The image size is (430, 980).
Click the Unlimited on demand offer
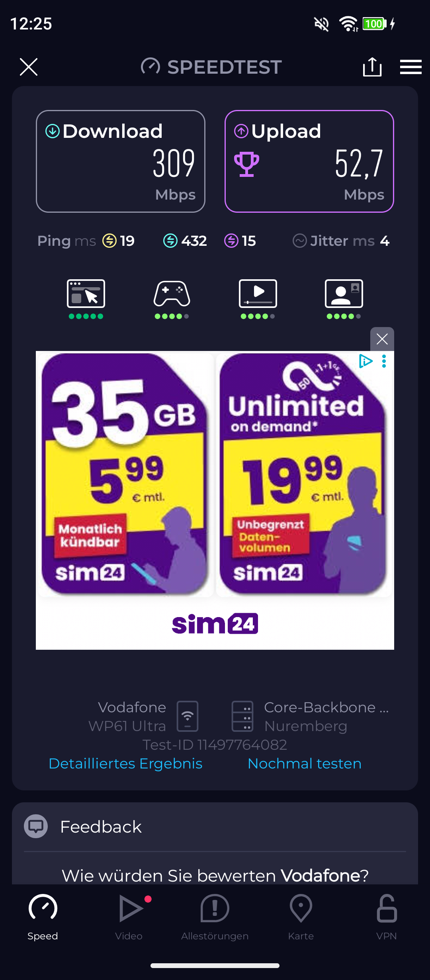click(304, 474)
